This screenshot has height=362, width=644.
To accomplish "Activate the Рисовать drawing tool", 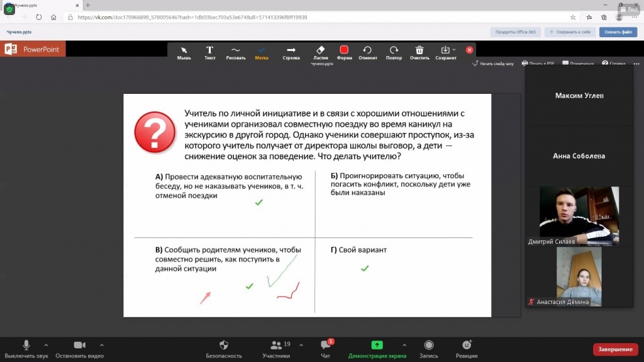I will click(235, 52).
